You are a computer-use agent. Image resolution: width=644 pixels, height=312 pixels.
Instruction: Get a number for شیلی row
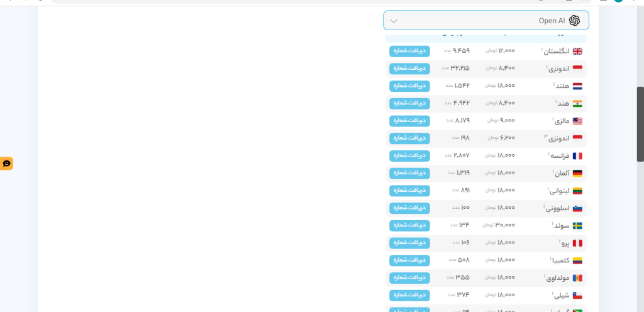409,295
